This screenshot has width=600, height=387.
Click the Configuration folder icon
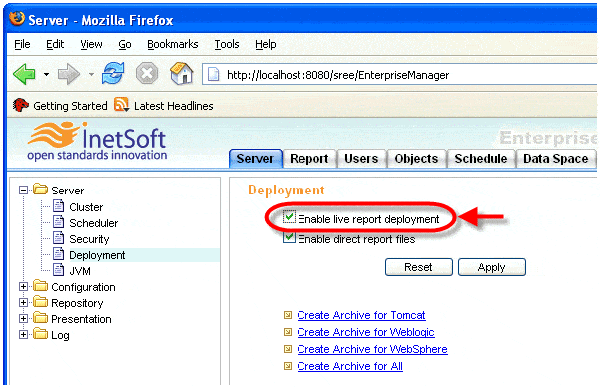click(40, 286)
